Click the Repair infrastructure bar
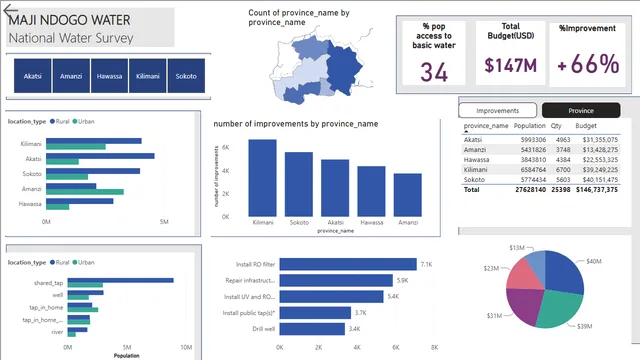640x360 pixels. [336, 280]
